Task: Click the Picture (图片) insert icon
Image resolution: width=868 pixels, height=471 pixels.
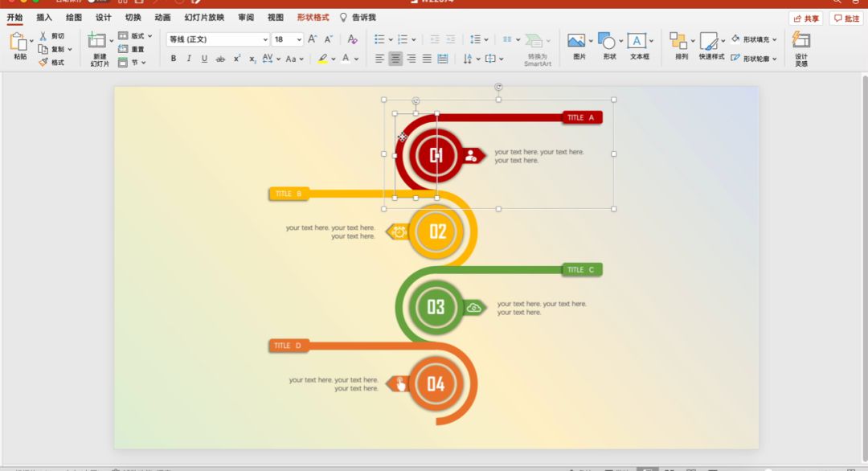Action: 576,40
